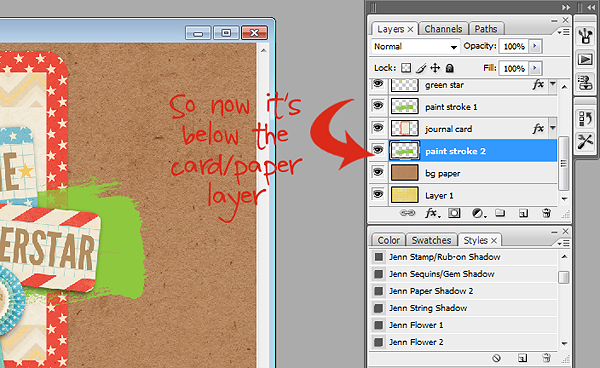The image size is (600, 368).
Task: Create a new layer group folder
Action: coord(500,213)
